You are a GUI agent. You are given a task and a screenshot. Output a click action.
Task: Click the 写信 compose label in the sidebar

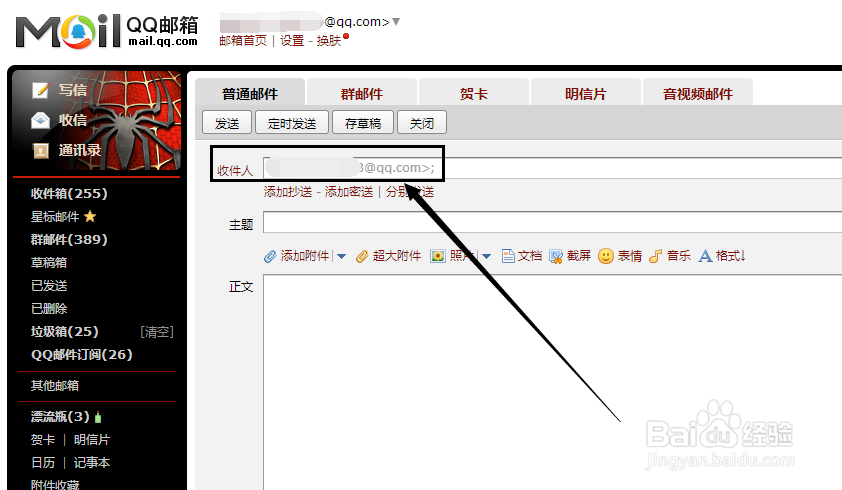pyautogui.click(x=73, y=90)
